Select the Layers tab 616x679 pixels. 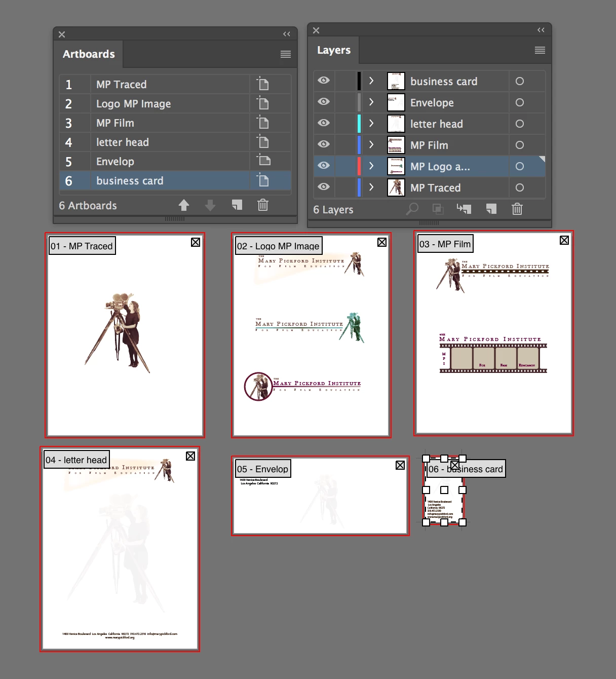334,50
